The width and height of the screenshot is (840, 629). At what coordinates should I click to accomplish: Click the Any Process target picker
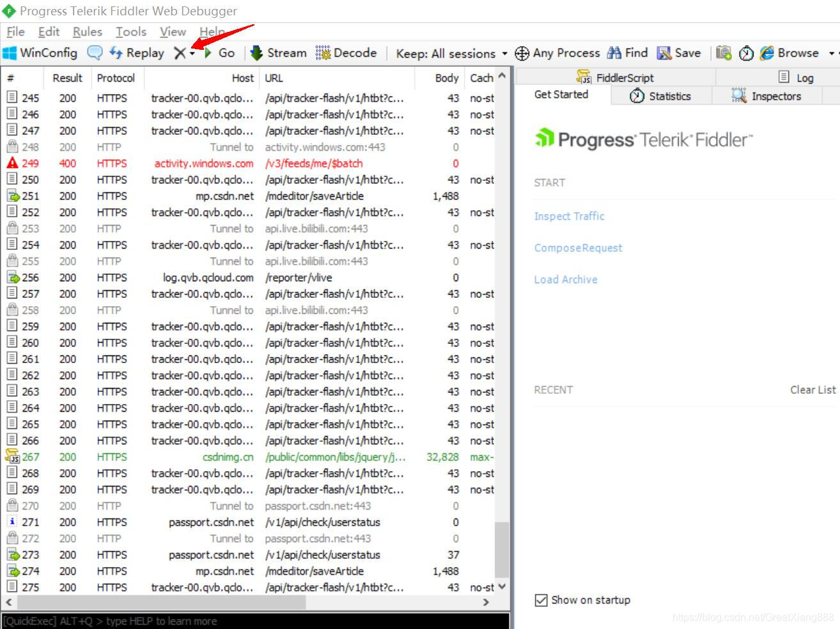coord(557,53)
